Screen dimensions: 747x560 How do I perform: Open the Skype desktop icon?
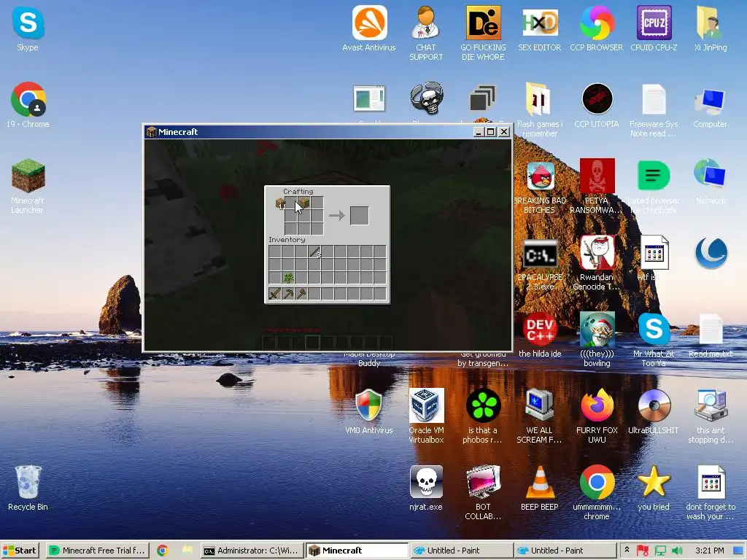pos(28,29)
